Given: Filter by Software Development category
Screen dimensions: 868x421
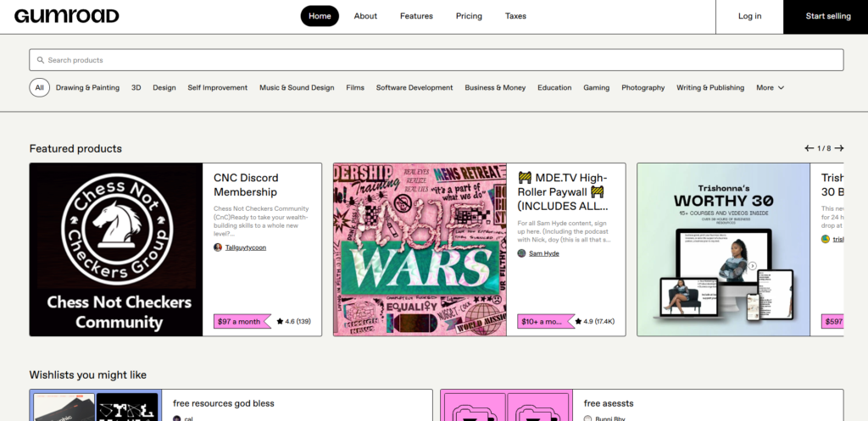Looking at the screenshot, I should 415,87.
